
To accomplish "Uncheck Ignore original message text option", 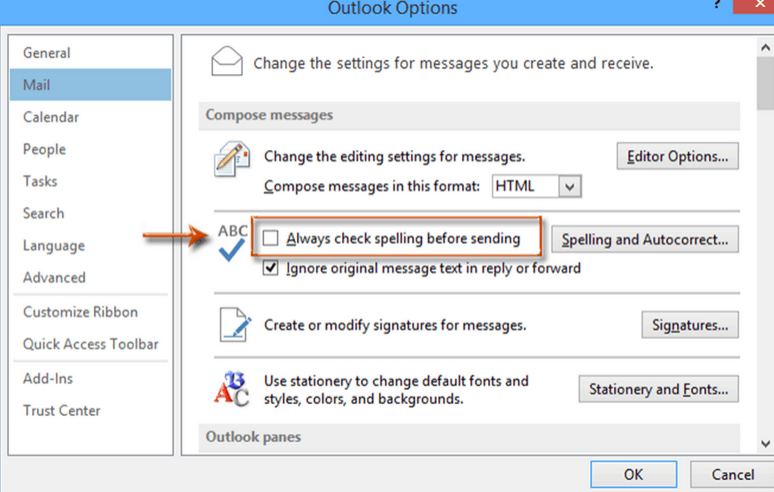I will tap(270, 268).
